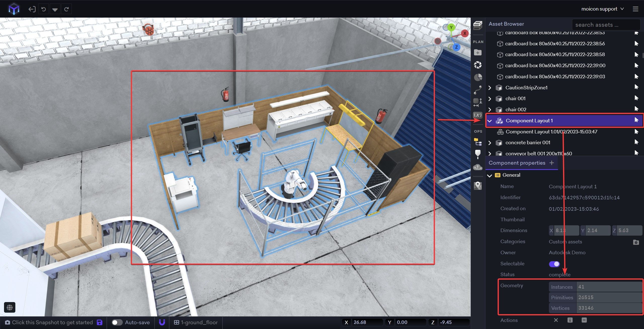Click the cloud network icon under OPS
The height and width of the screenshot is (329, 644).
tap(477, 167)
